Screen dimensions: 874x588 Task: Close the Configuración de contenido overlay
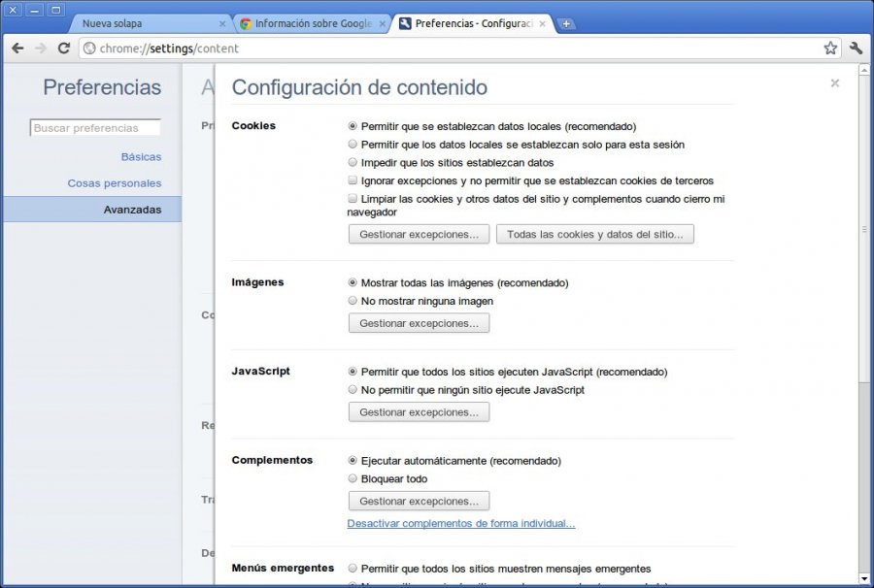point(834,83)
